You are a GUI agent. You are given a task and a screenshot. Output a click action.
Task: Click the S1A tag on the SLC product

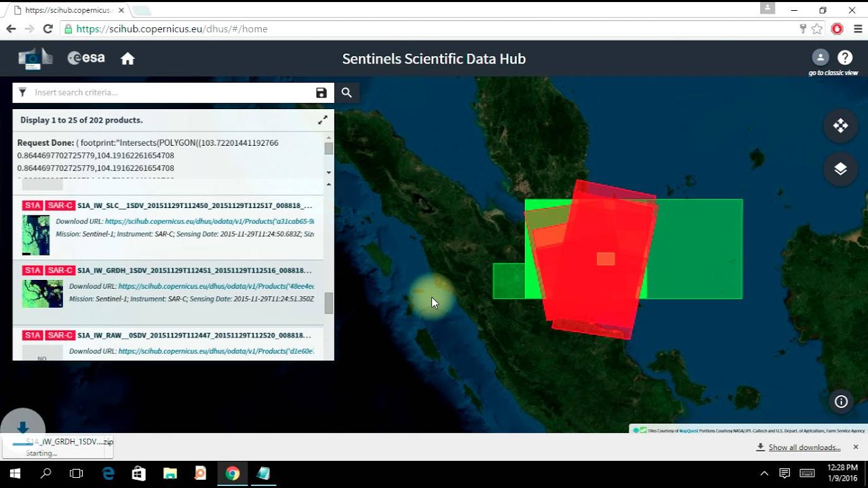pyautogui.click(x=33, y=205)
